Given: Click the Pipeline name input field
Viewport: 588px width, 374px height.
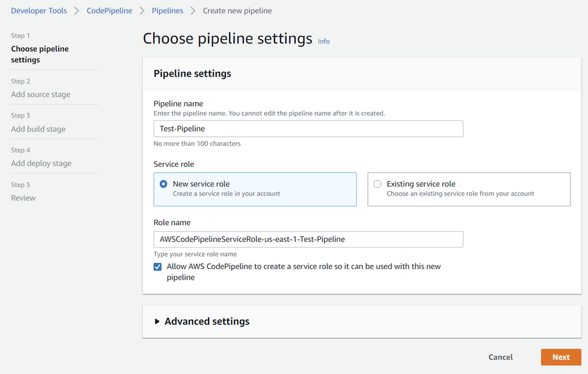Looking at the screenshot, I should click(x=308, y=129).
